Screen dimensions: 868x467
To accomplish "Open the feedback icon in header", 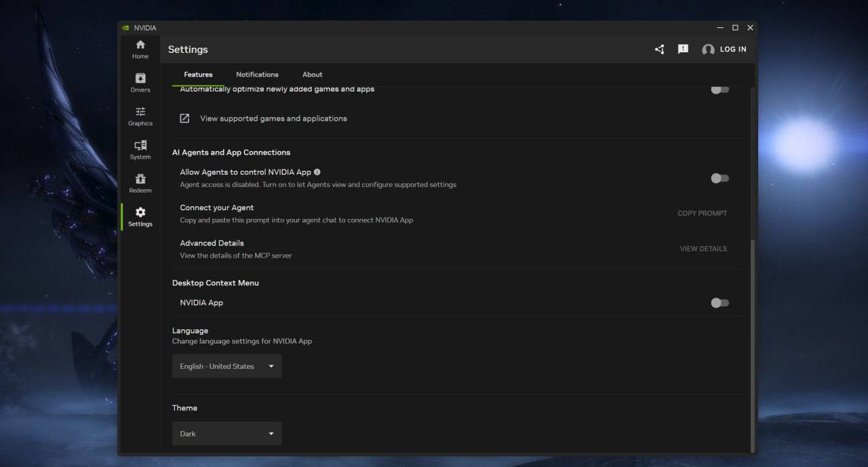I will click(x=683, y=49).
